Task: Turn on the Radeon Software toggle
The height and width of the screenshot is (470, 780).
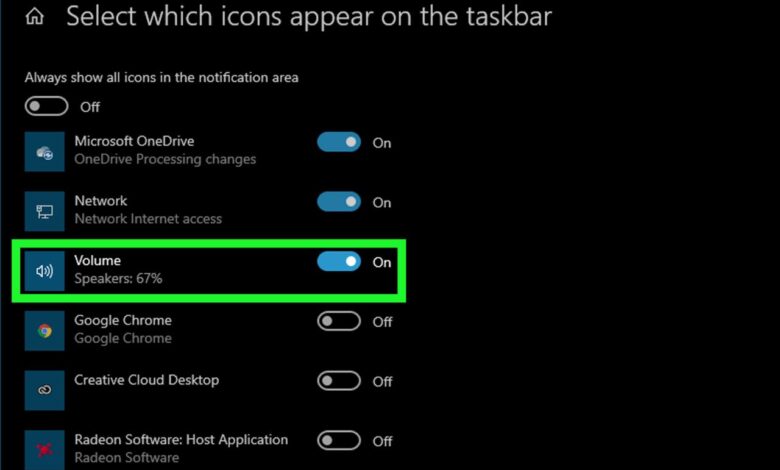Action: click(x=339, y=440)
